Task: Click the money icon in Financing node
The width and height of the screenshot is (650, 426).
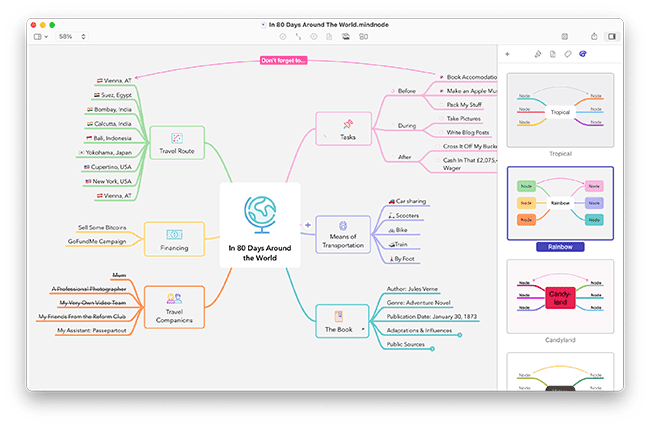Action: 174,235
